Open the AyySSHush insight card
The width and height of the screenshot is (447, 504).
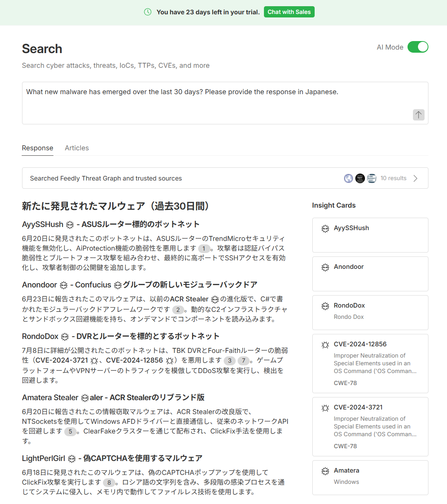point(370,235)
